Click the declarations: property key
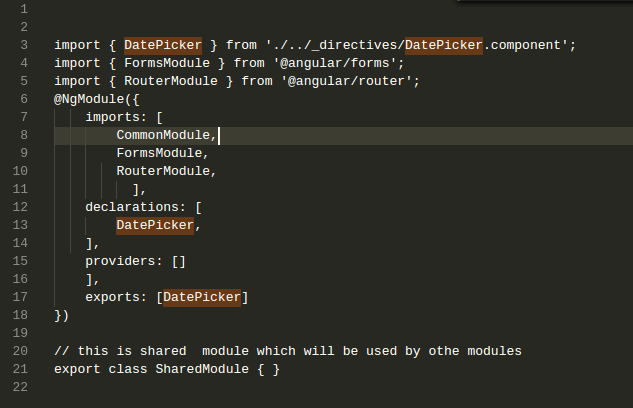633x408 pixels. (x=135, y=207)
